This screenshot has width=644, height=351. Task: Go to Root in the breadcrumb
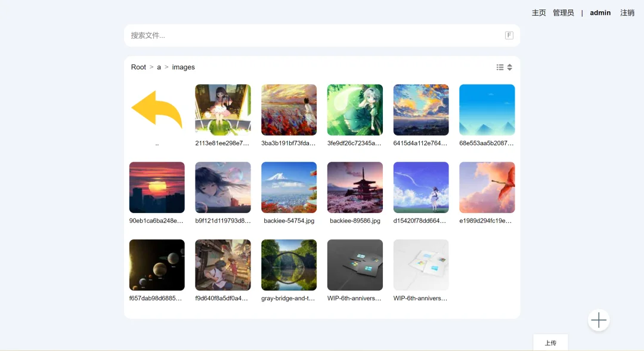(138, 67)
